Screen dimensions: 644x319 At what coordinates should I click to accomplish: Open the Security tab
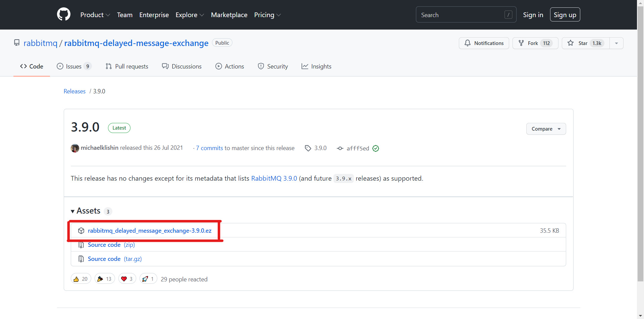(273, 66)
